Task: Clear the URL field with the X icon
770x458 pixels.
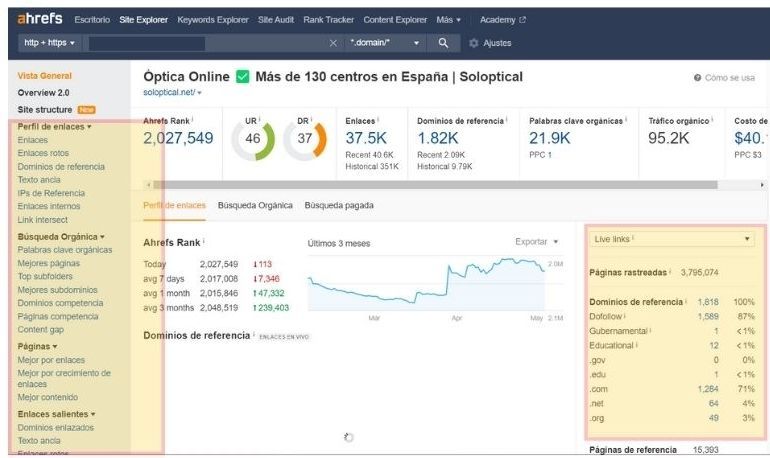Action: point(333,43)
